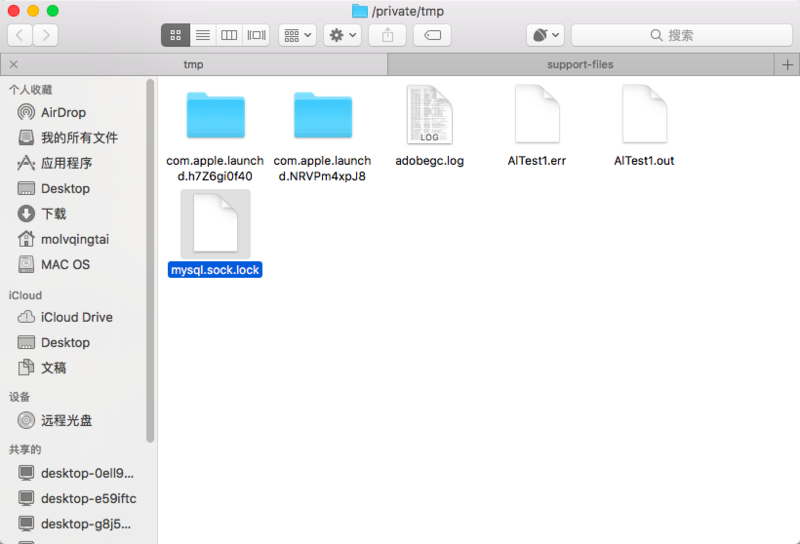Add a new tab with plus button
The image size is (800, 544).
click(787, 65)
